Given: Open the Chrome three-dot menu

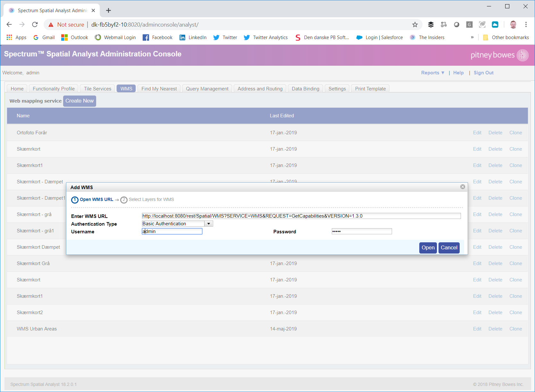Looking at the screenshot, I should (x=526, y=24).
